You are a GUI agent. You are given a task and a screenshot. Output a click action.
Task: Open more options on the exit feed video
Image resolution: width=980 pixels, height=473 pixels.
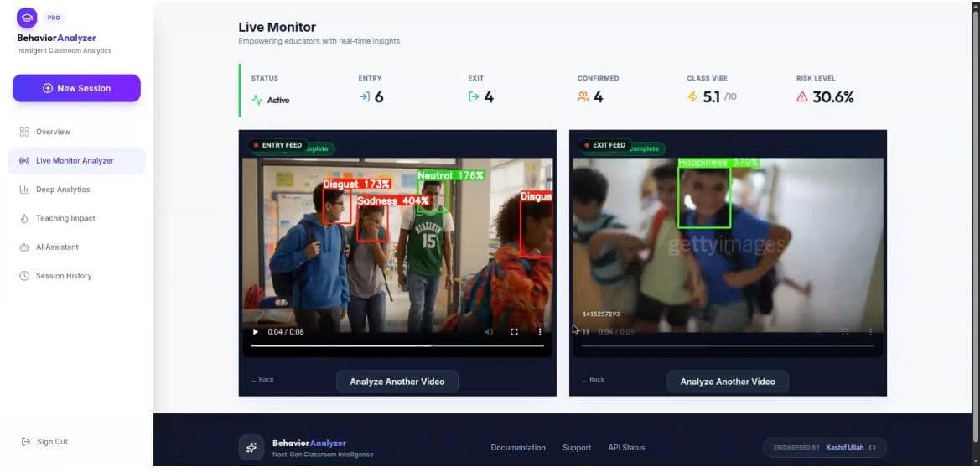click(870, 332)
